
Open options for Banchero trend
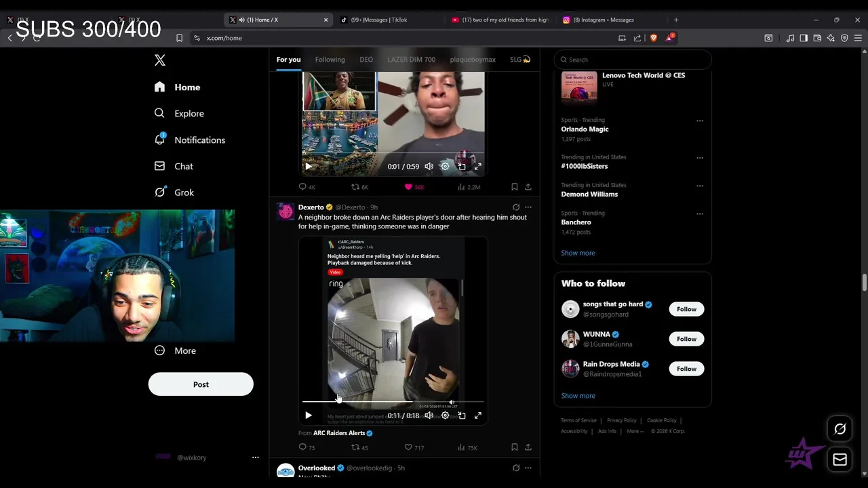[x=700, y=213]
